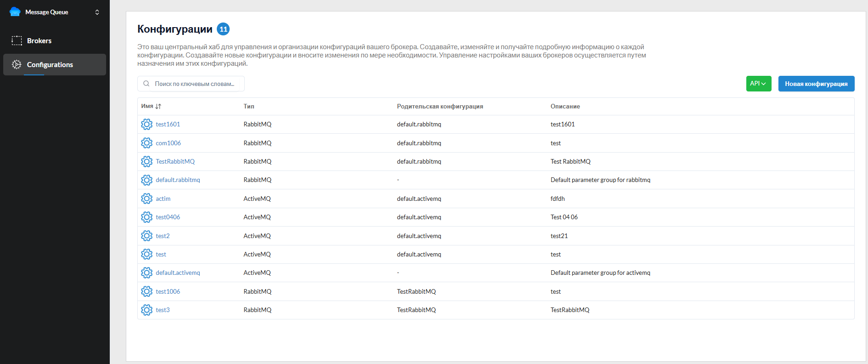Click the 'fdfdh' description cell
This screenshot has height=364, width=868.
click(558, 199)
